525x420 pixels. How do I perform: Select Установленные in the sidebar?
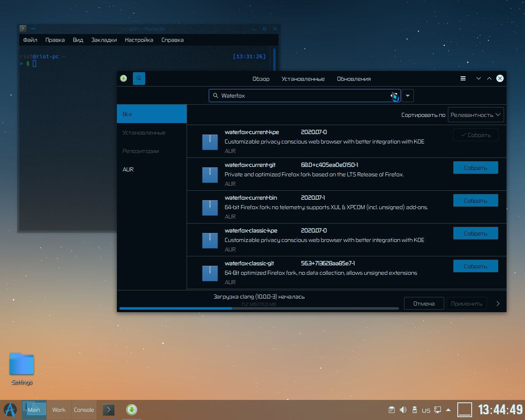pyautogui.click(x=152, y=132)
